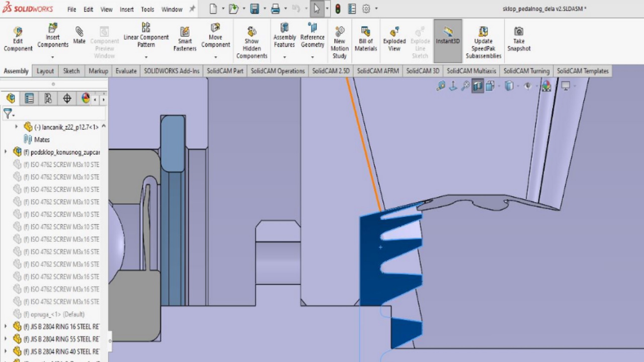
Task: Expand the lancanik_z22_p12.7 tree node
Action: pyautogui.click(x=16, y=127)
